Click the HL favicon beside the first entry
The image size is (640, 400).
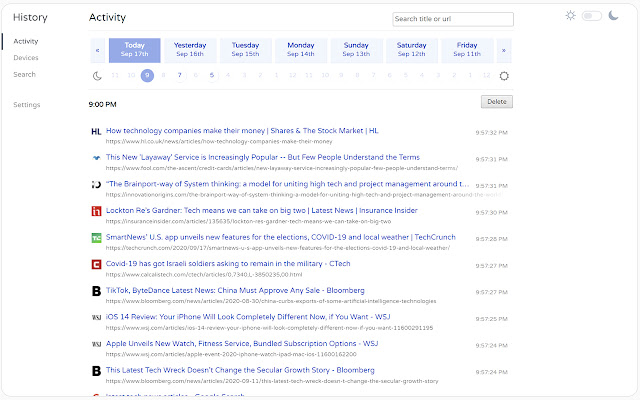[96, 131]
